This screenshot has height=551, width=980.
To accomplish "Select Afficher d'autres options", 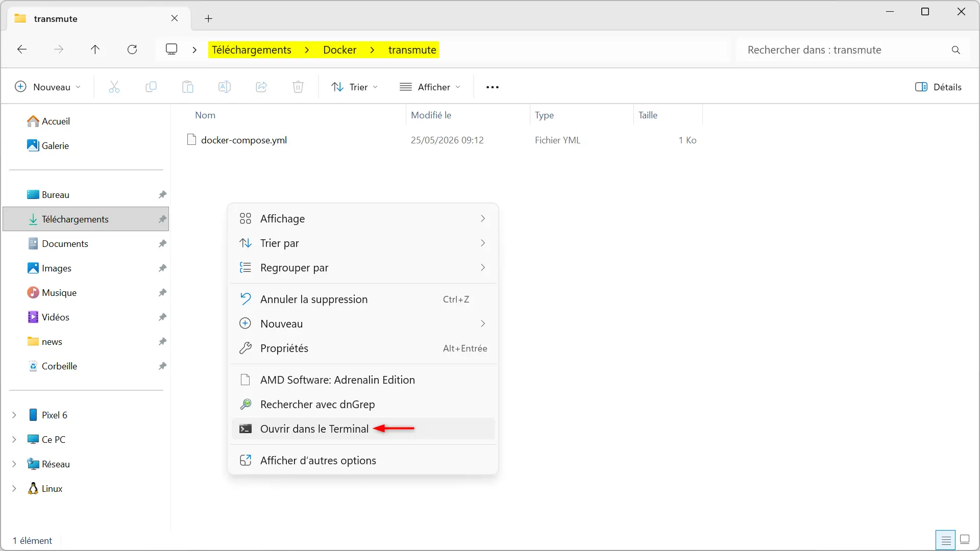I will [363, 460].
